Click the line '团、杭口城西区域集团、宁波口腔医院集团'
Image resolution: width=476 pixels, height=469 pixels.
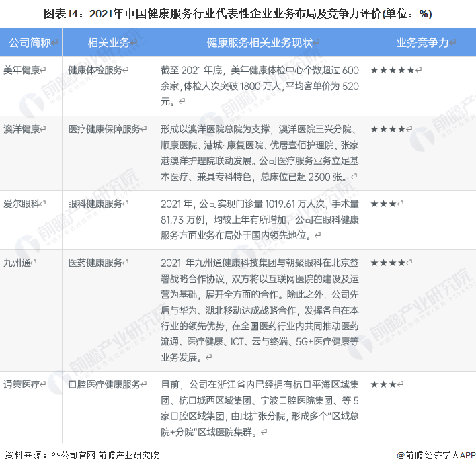click(247, 400)
